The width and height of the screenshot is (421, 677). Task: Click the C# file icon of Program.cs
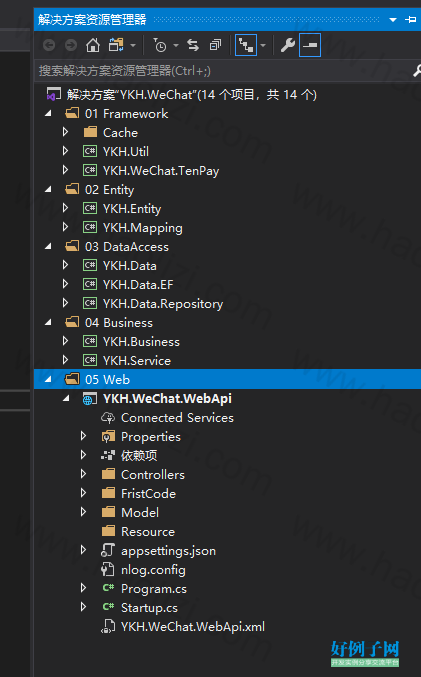108,588
